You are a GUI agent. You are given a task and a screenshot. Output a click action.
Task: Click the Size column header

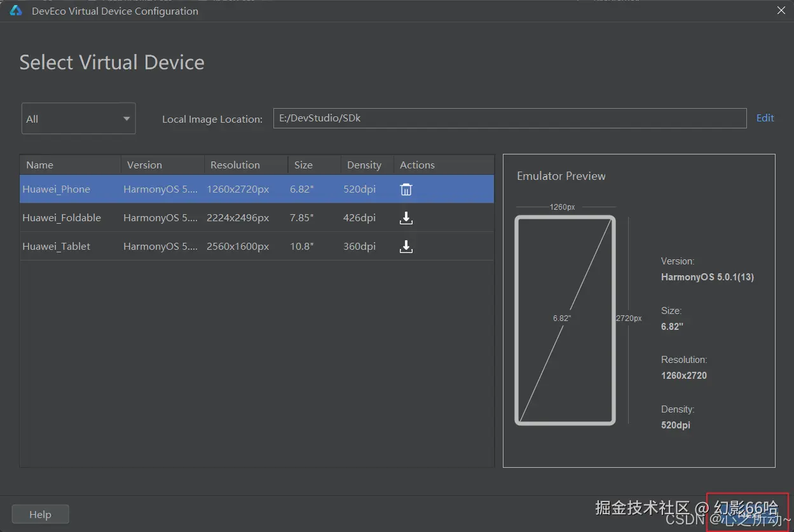[315, 165]
